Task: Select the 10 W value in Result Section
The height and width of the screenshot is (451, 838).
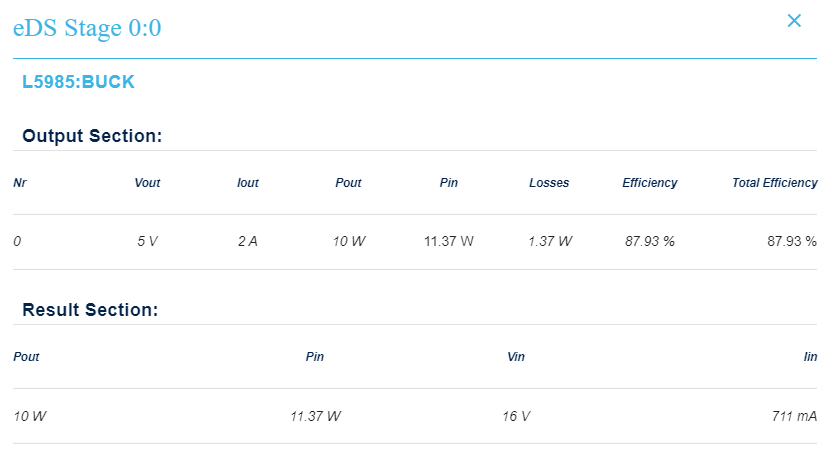Action: [30, 415]
